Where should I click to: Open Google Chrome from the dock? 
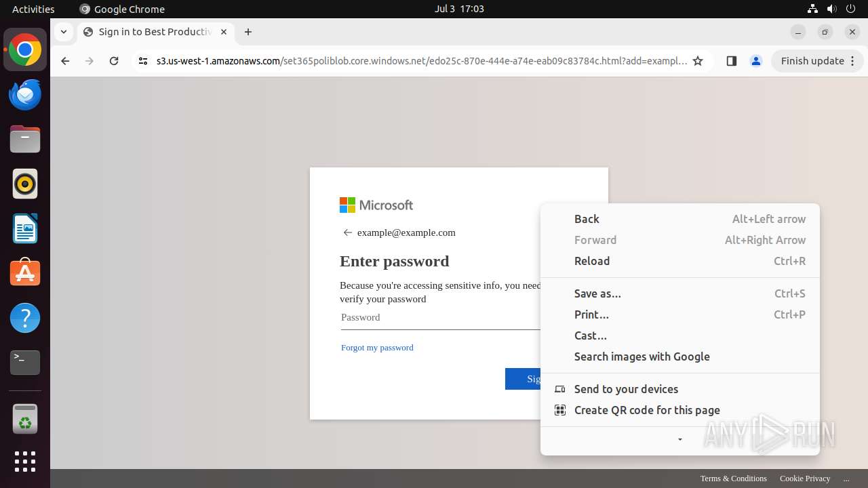click(25, 50)
